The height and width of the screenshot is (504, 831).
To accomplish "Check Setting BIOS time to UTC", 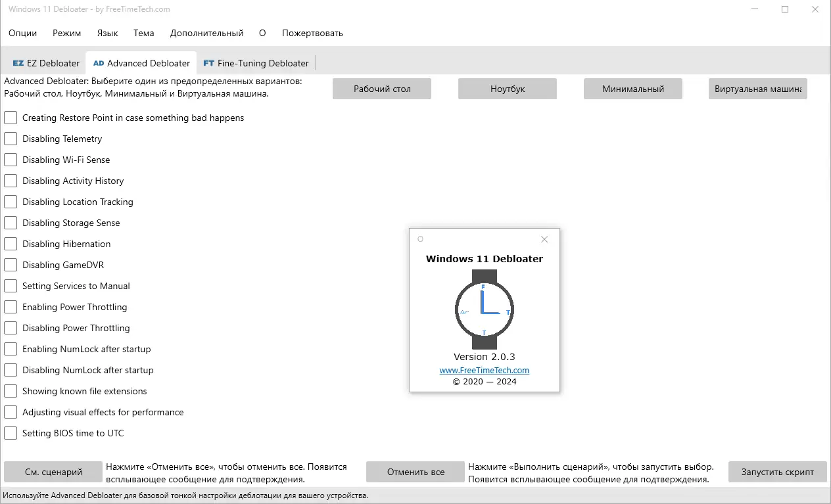I will coord(10,433).
